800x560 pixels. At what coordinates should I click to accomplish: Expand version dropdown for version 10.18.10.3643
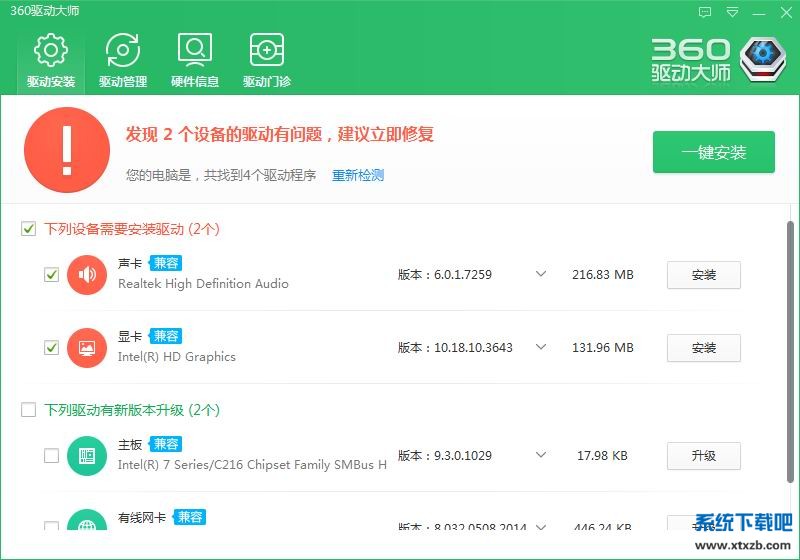(x=541, y=348)
